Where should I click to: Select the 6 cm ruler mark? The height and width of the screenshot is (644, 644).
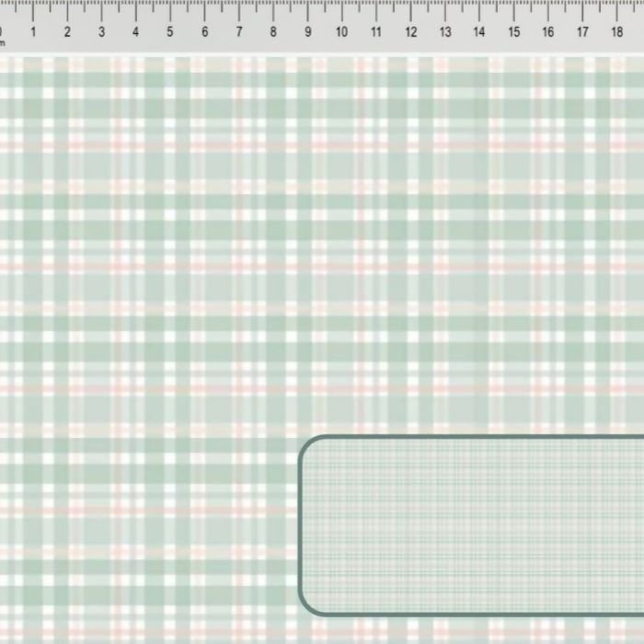[204, 32]
